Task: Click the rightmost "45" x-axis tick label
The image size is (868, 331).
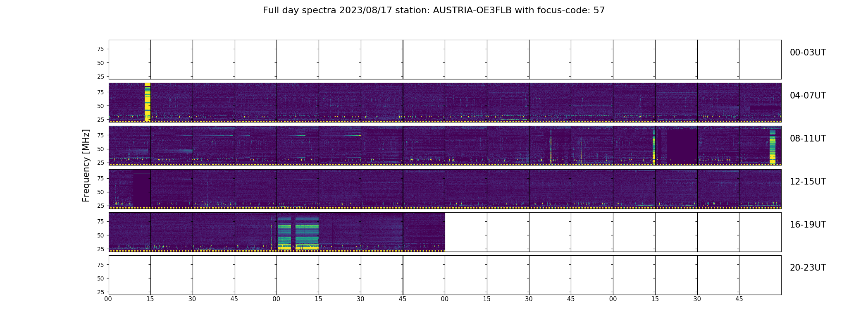Action: click(x=739, y=299)
